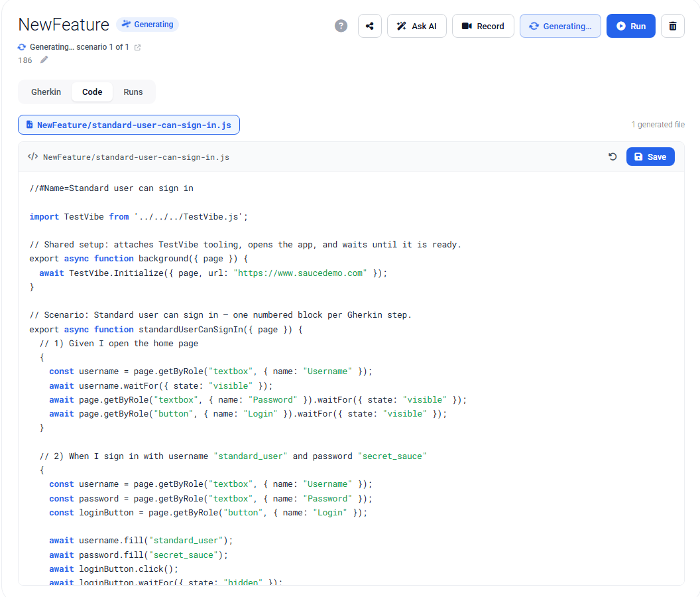The width and height of the screenshot is (700, 597).
Task: Open the Runs tab
Action: pos(133,92)
